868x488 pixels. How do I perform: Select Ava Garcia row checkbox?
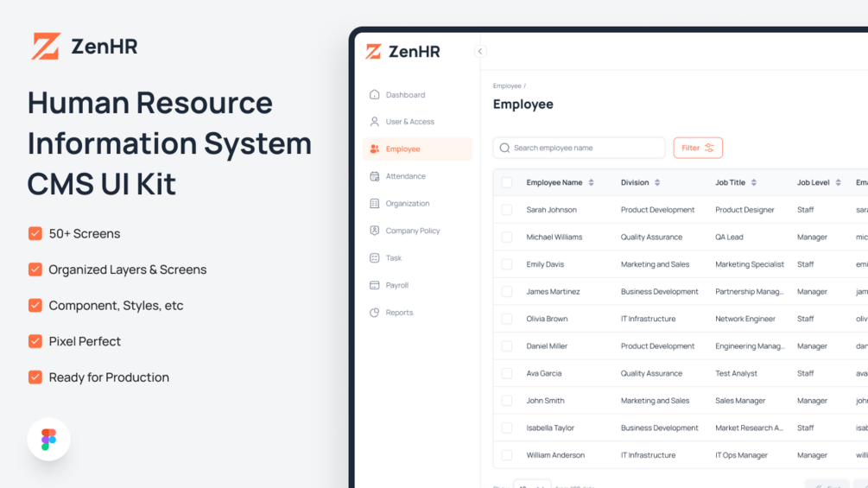[x=506, y=373]
